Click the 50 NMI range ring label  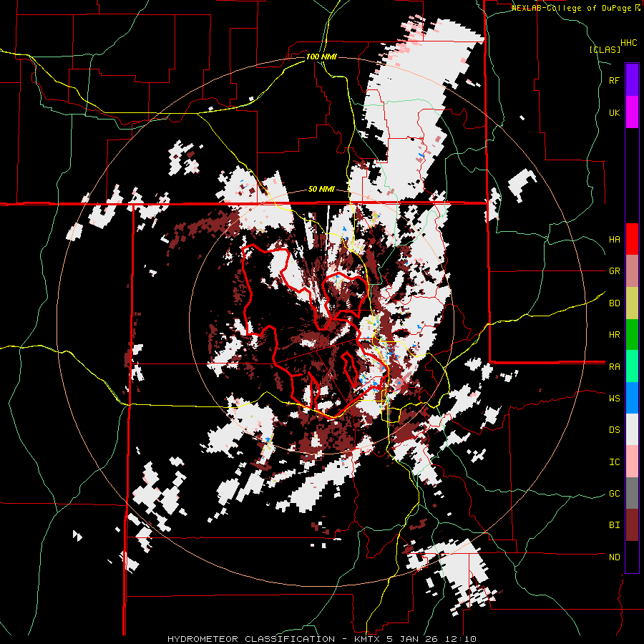coord(321,190)
